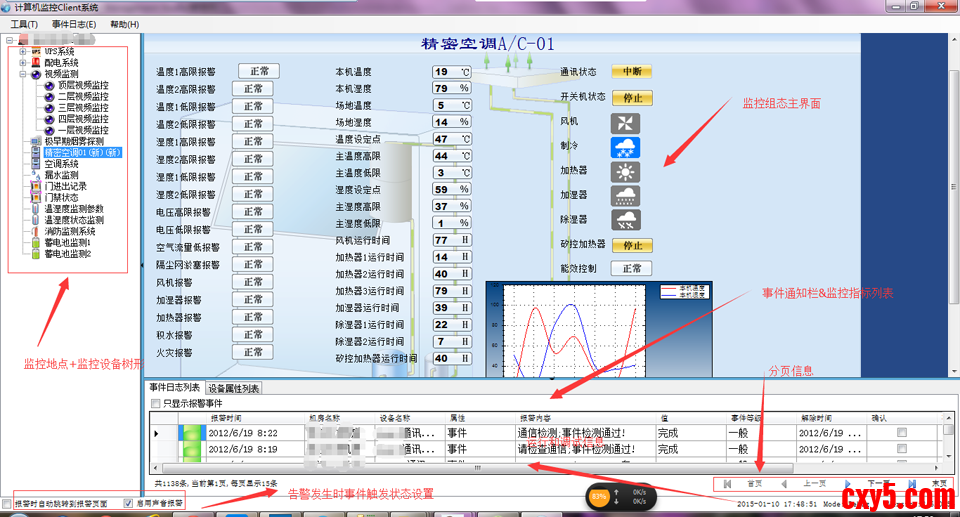Open the 工具(T) menu
The height and width of the screenshot is (517, 960).
pos(24,24)
